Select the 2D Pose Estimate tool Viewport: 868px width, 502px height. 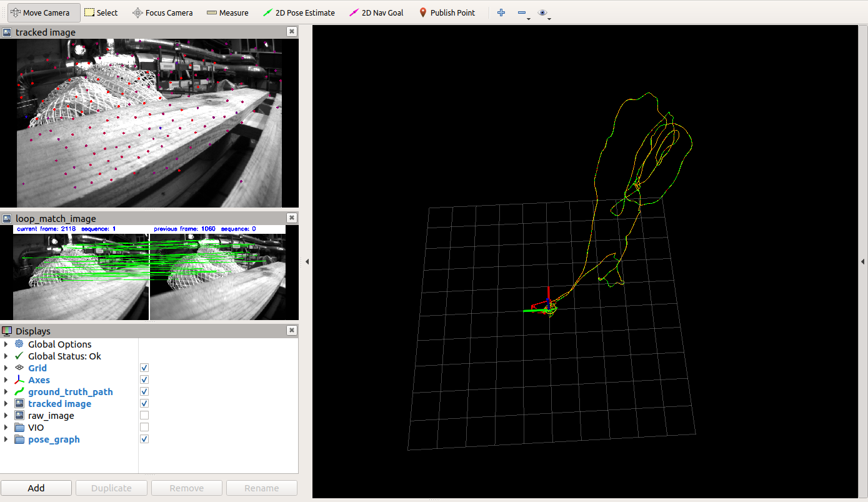click(x=299, y=13)
